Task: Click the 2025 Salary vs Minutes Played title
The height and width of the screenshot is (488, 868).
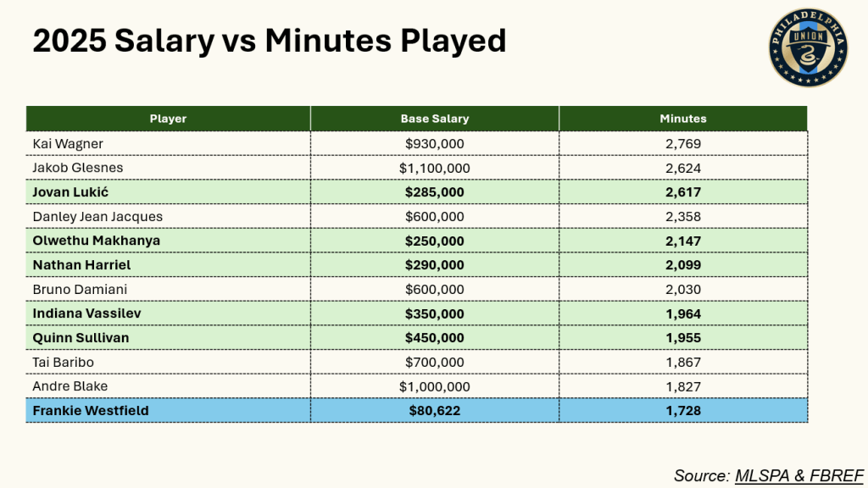Action: coord(269,41)
